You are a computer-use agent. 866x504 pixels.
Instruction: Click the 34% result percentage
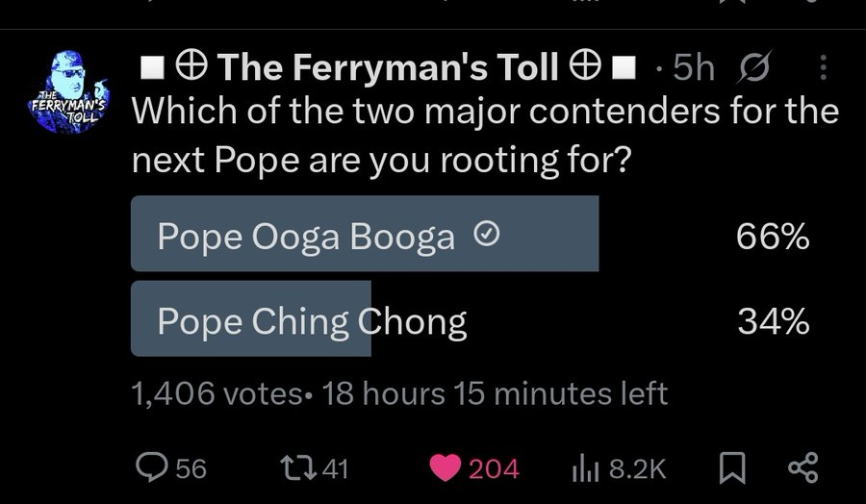click(x=773, y=323)
